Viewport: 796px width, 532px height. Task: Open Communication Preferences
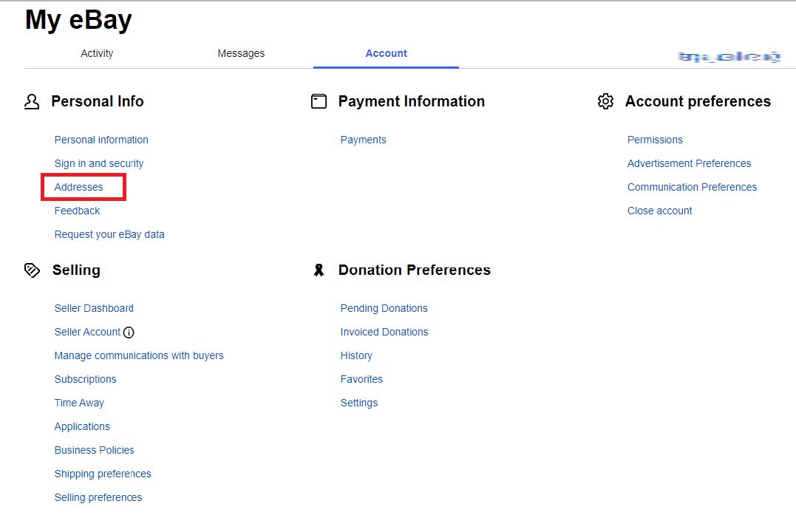pyautogui.click(x=692, y=187)
